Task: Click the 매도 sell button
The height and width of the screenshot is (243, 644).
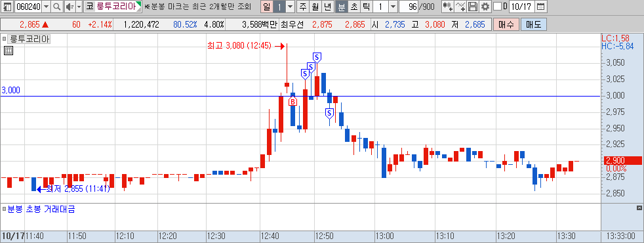Action: (534, 25)
